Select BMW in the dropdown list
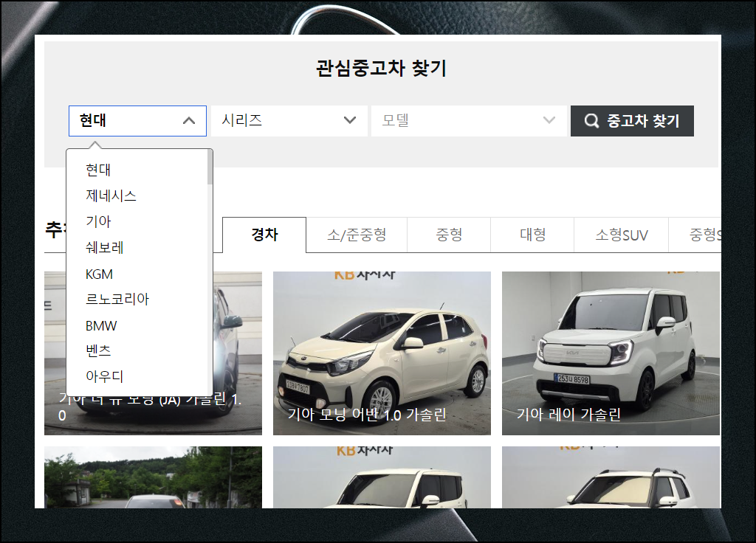The width and height of the screenshot is (756, 543). [x=101, y=325]
